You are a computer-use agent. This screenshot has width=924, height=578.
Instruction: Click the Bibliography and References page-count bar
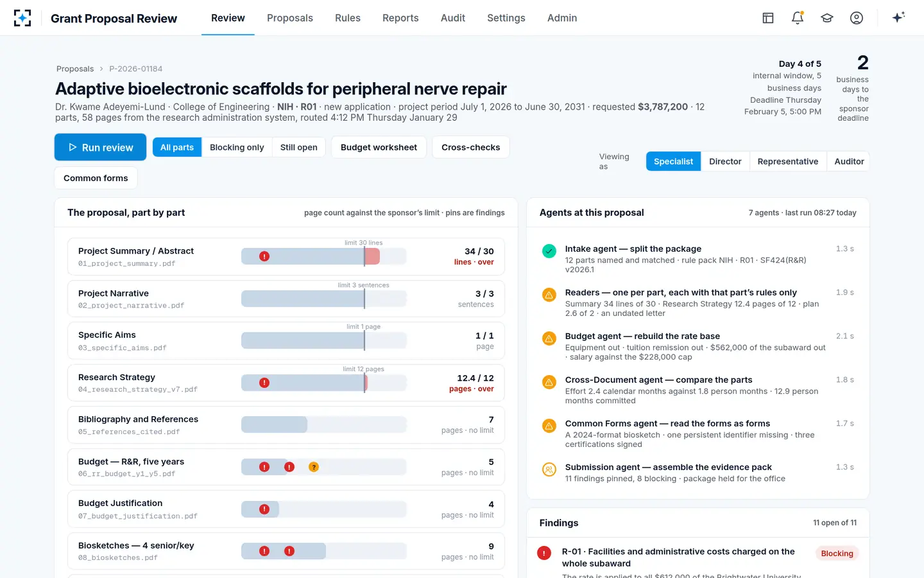[x=324, y=425]
